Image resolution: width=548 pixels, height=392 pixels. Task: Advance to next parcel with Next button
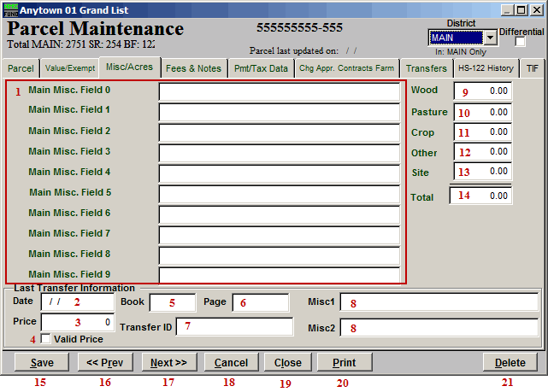168,363
